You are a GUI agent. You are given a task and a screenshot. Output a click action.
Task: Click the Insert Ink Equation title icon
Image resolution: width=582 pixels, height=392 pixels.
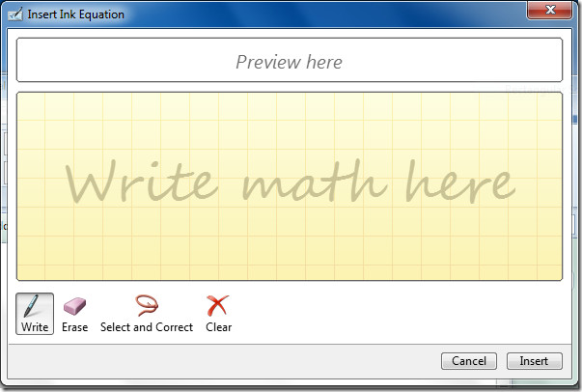(x=15, y=14)
